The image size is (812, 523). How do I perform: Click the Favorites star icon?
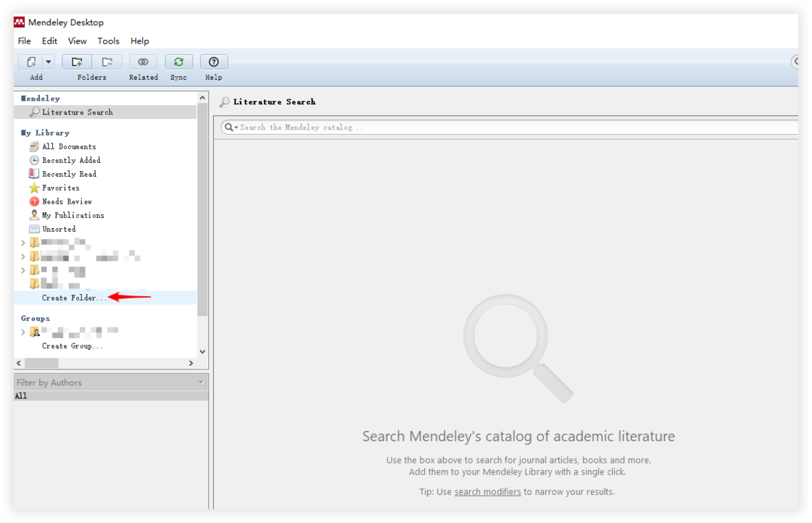click(x=34, y=188)
